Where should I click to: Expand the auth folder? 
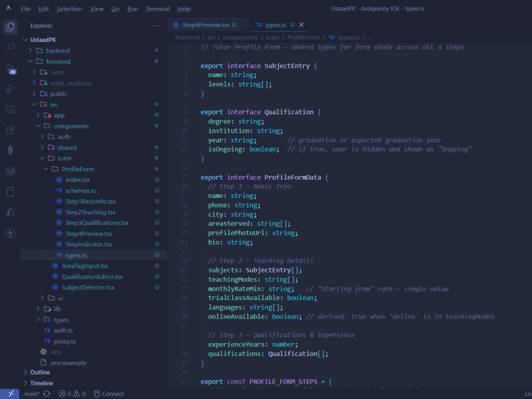(x=94, y=137)
